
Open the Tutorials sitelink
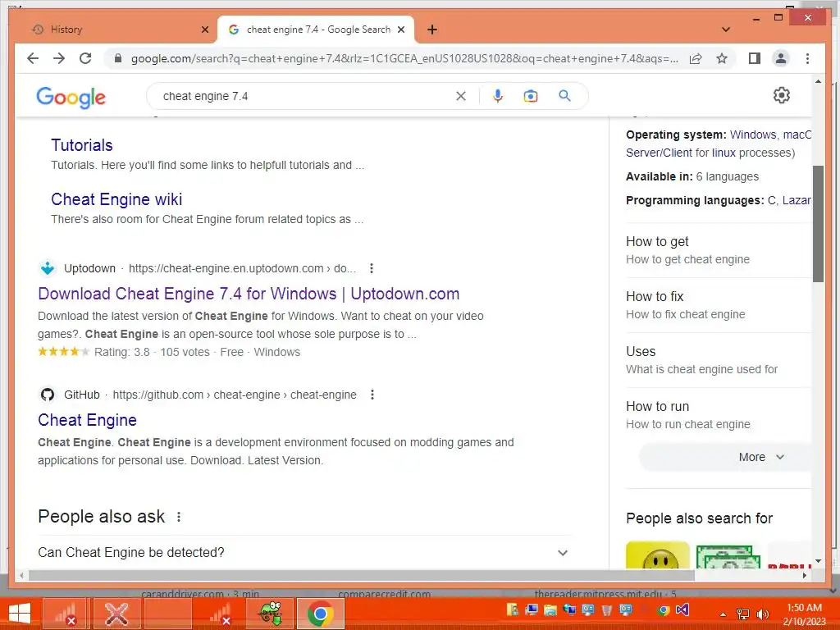click(82, 145)
